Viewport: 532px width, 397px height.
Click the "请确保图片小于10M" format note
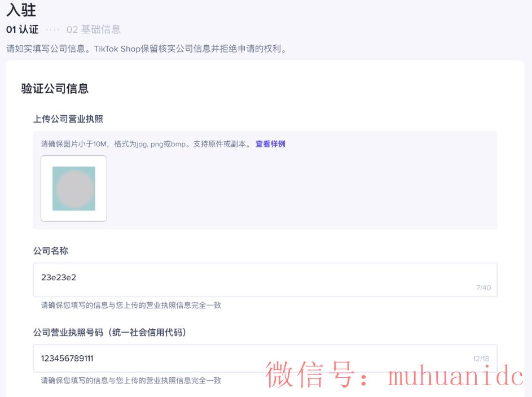(x=146, y=144)
